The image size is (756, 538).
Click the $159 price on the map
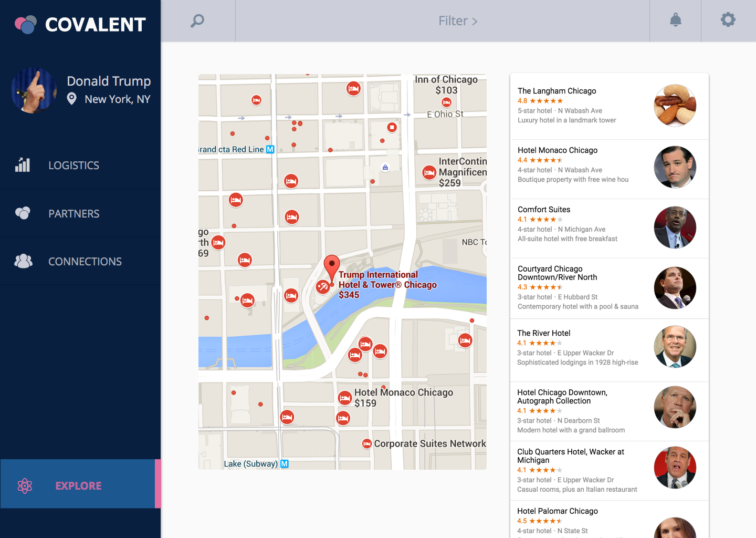[365, 403]
